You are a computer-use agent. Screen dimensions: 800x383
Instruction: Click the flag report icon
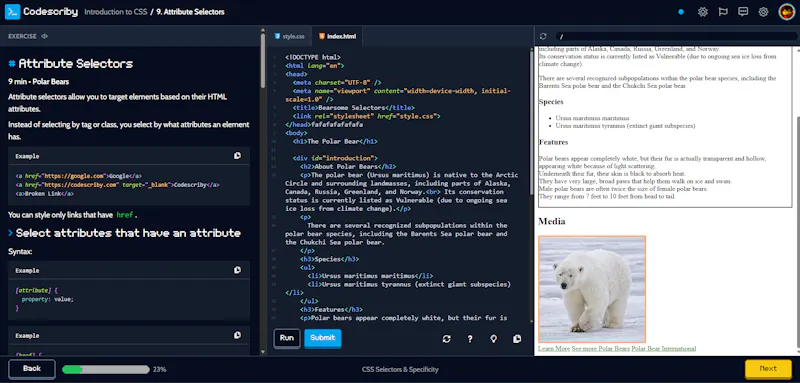(723, 12)
